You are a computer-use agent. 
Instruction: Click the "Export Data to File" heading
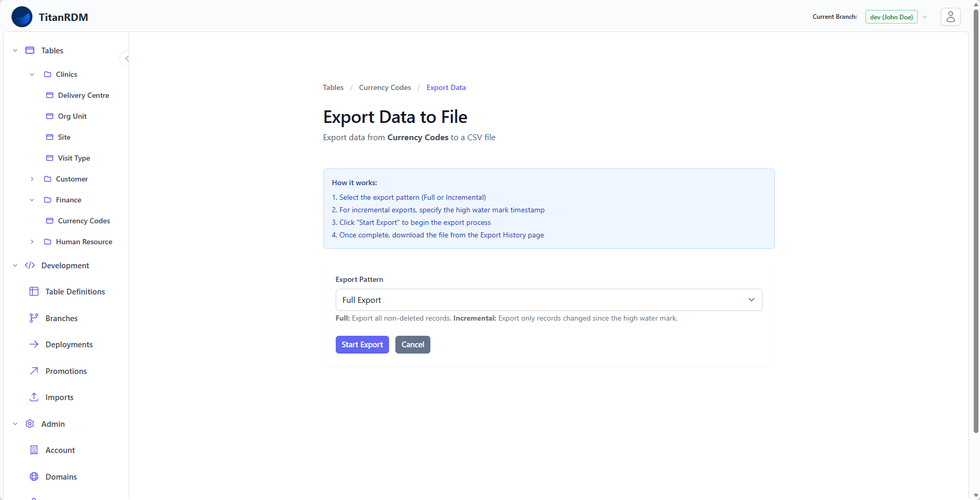395,117
